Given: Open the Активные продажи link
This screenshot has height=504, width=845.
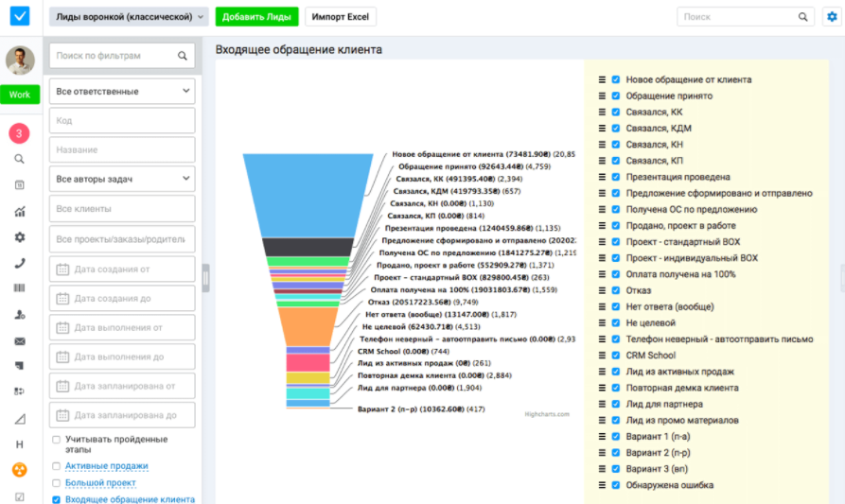Looking at the screenshot, I should pos(107,466).
